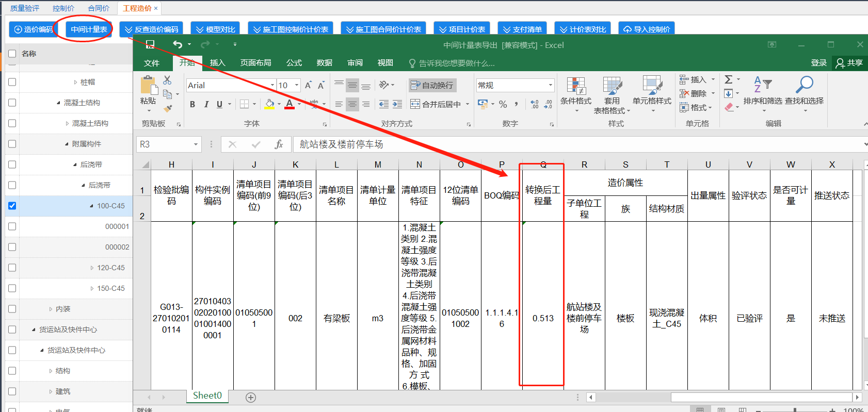
Task: Check the 桩帽 row checkbox
Action: (x=12, y=82)
